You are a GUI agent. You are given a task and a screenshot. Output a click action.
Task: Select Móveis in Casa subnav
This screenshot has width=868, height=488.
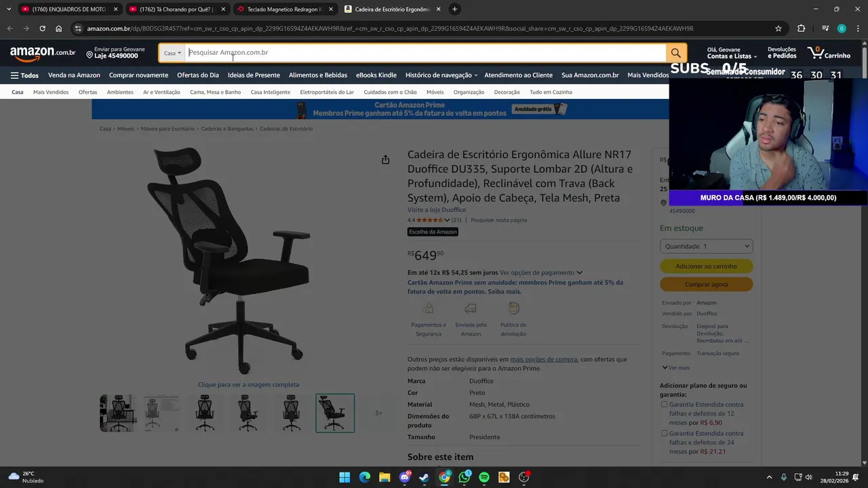(x=435, y=92)
